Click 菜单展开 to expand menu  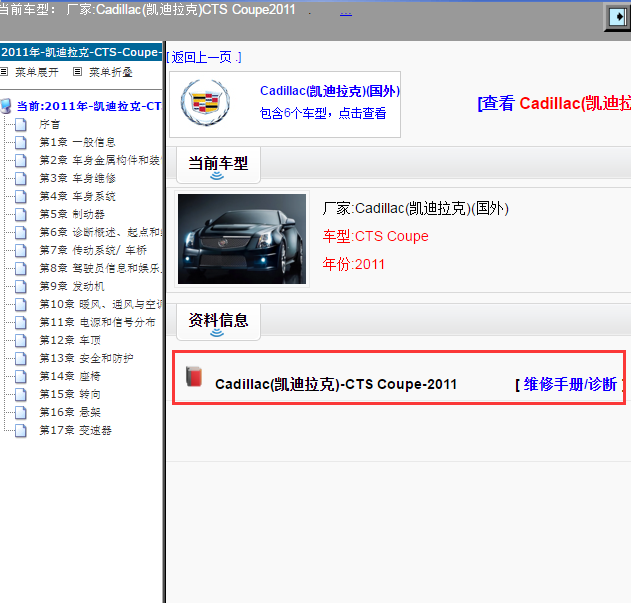37,72
